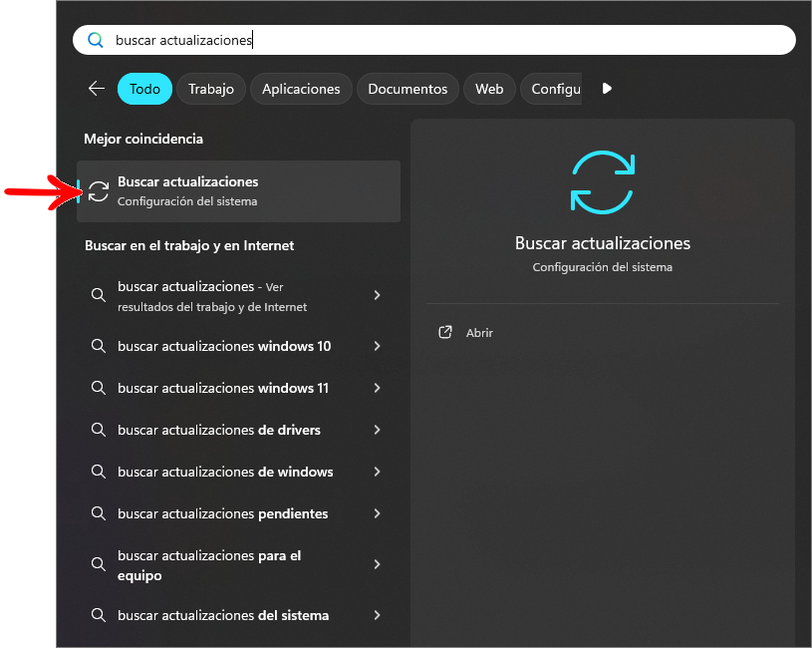Image resolution: width=812 pixels, height=649 pixels.
Task: Expand the 'para el equipo' suggestion chevron
Action: click(377, 564)
